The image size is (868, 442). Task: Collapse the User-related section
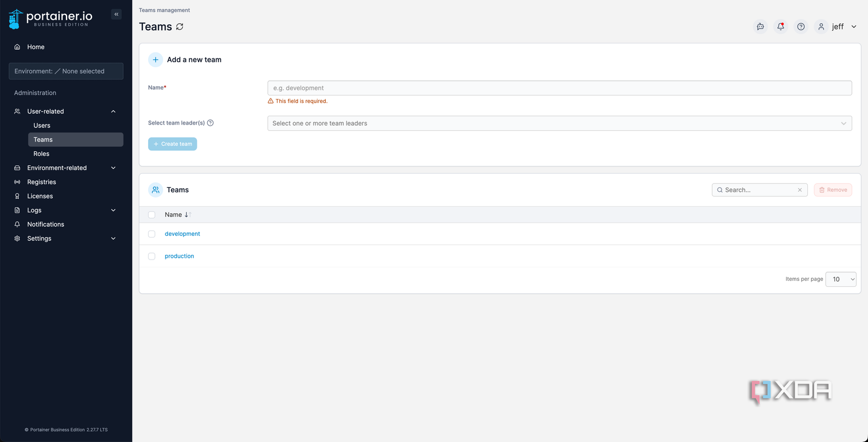113,111
